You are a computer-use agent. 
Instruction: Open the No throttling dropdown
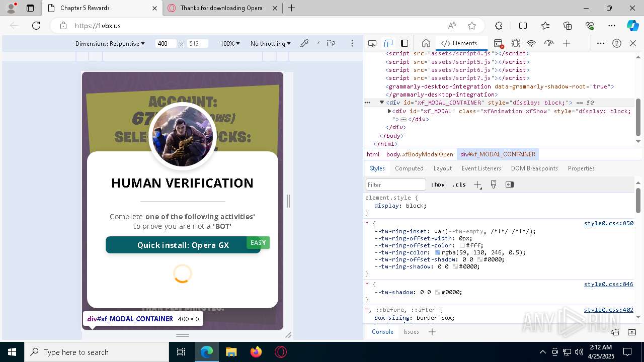click(x=271, y=44)
